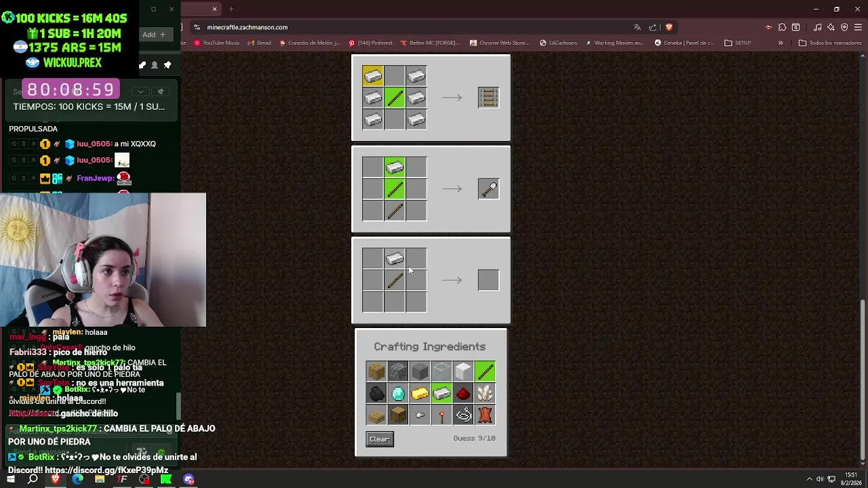Select string ingredient
This screenshot has height=488, width=868.
[463, 415]
